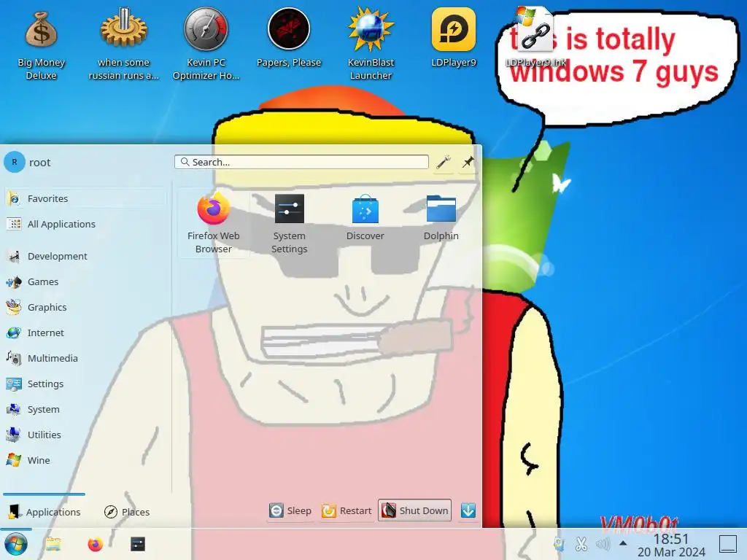Open Papers, Please desktop icon
The width and height of the screenshot is (747, 560).
[x=289, y=38]
